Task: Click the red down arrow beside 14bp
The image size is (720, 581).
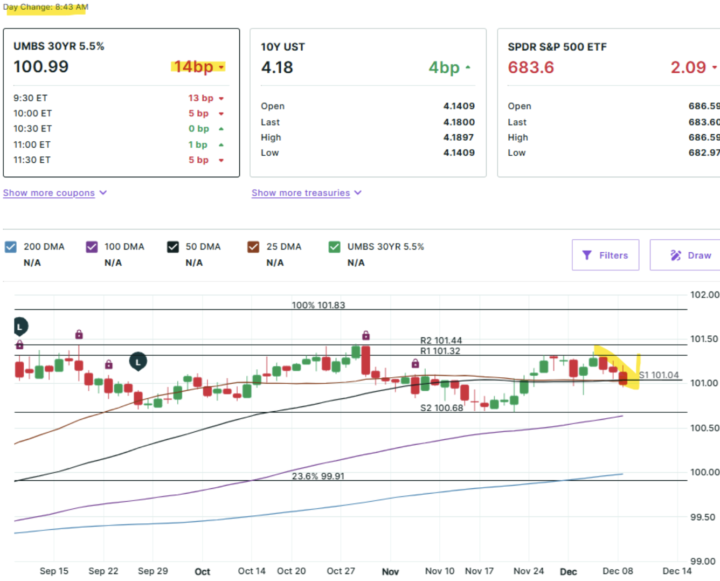Action: (221, 67)
